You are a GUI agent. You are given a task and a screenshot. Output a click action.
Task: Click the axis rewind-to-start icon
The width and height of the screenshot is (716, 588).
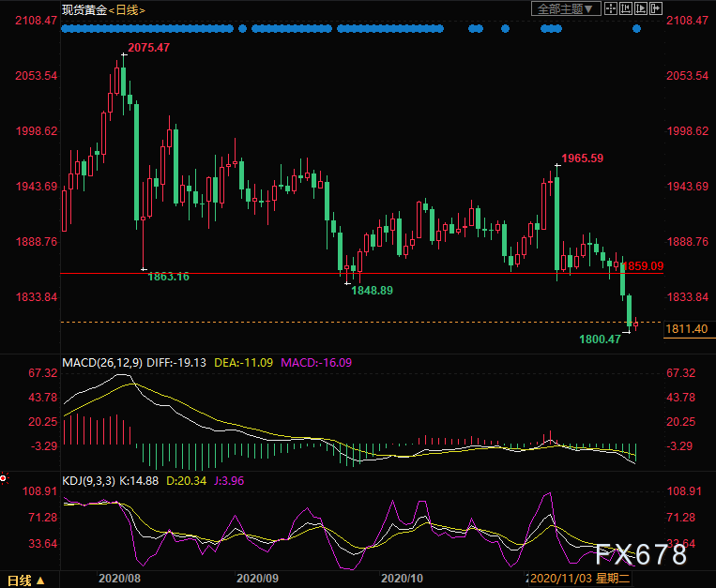(x=626, y=8)
